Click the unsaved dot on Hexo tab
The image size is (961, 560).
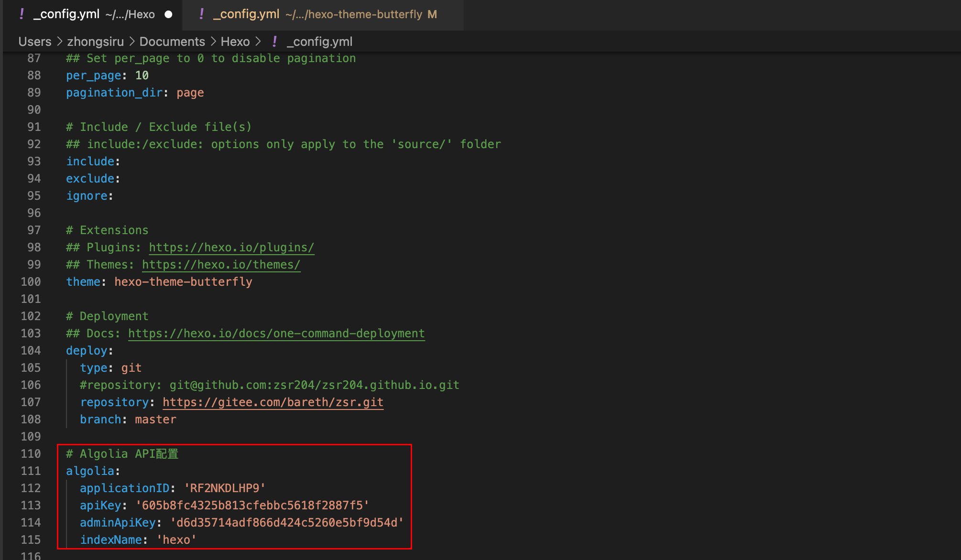[168, 15]
